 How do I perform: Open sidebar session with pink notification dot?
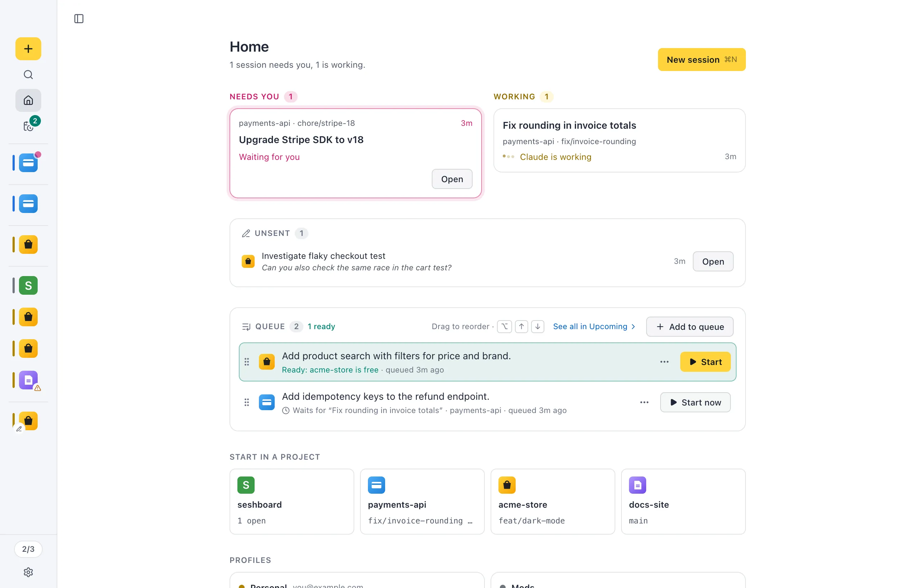pyautogui.click(x=28, y=163)
